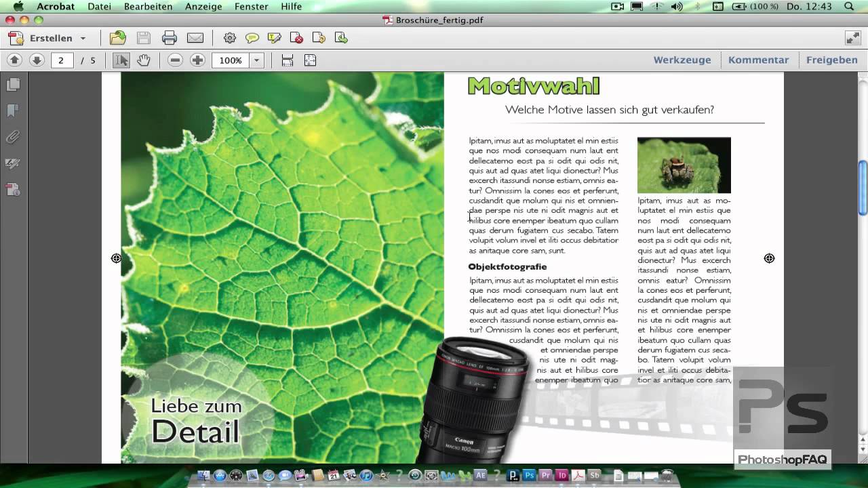The image size is (868, 488).
Task: Open settings gear icon in toolbar
Action: [230, 38]
